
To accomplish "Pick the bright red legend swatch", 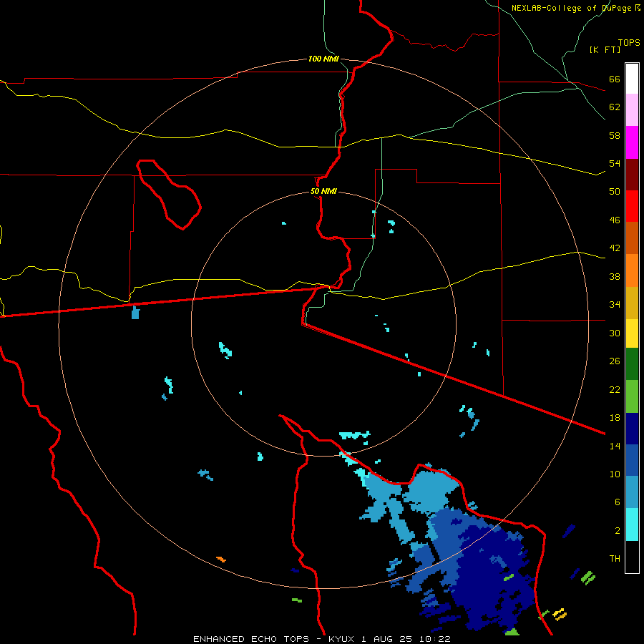I will pyautogui.click(x=632, y=206).
